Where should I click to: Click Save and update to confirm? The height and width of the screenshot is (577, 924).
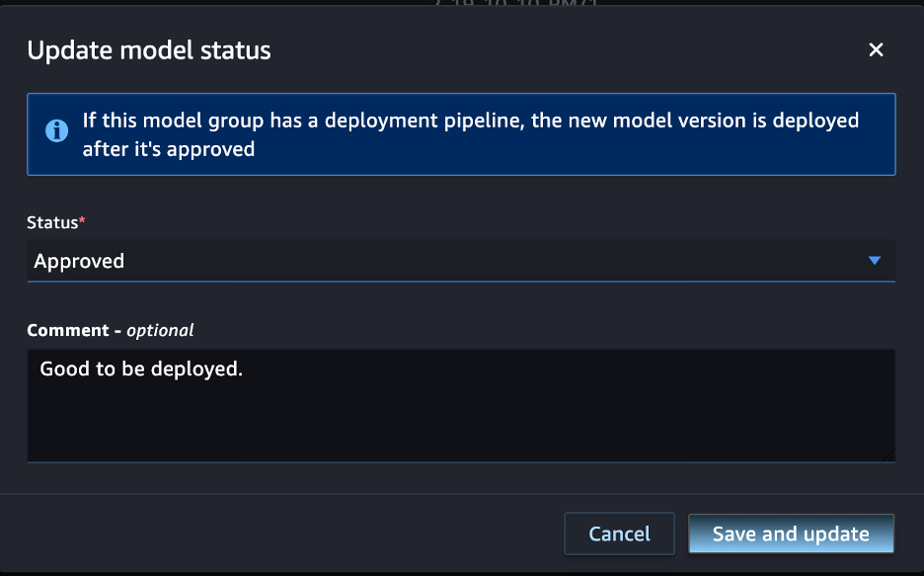click(x=791, y=534)
